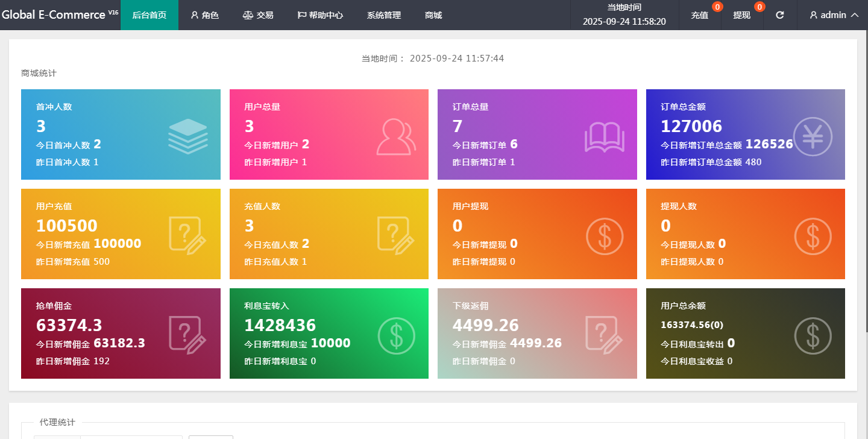Open the 角色 menu
868x439 pixels.
coord(204,15)
